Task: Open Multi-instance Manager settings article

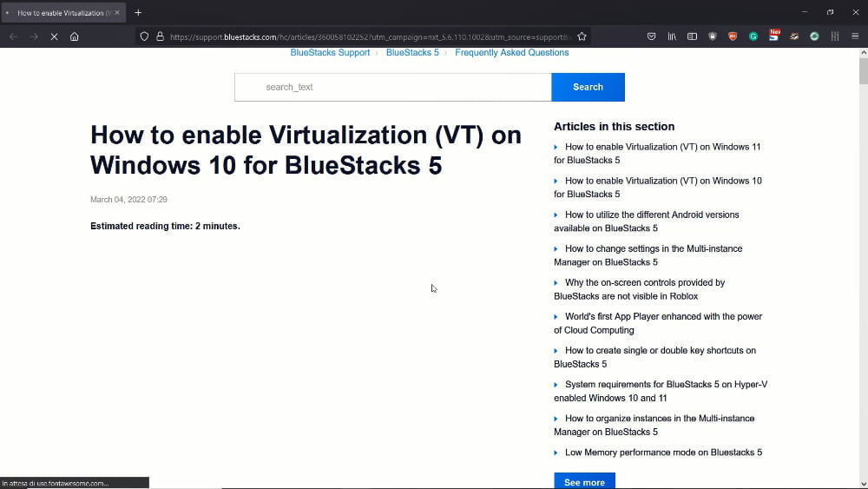Action: [x=648, y=255]
